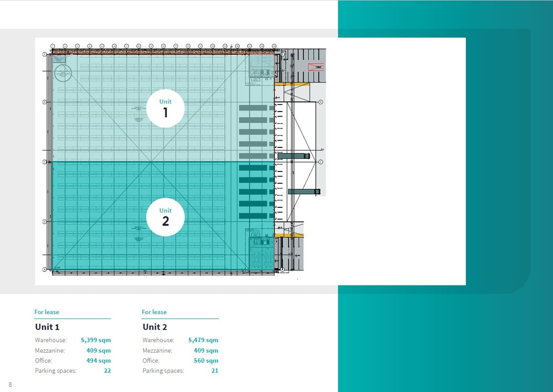
Task: Click the 5,479 sqm warehouse value
Action: (203, 340)
